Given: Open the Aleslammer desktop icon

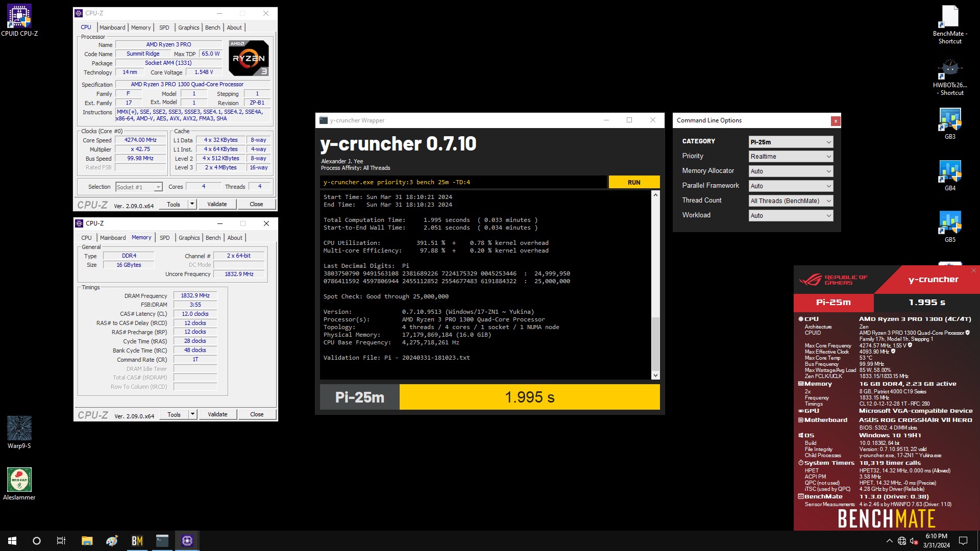Looking at the screenshot, I should click(19, 484).
